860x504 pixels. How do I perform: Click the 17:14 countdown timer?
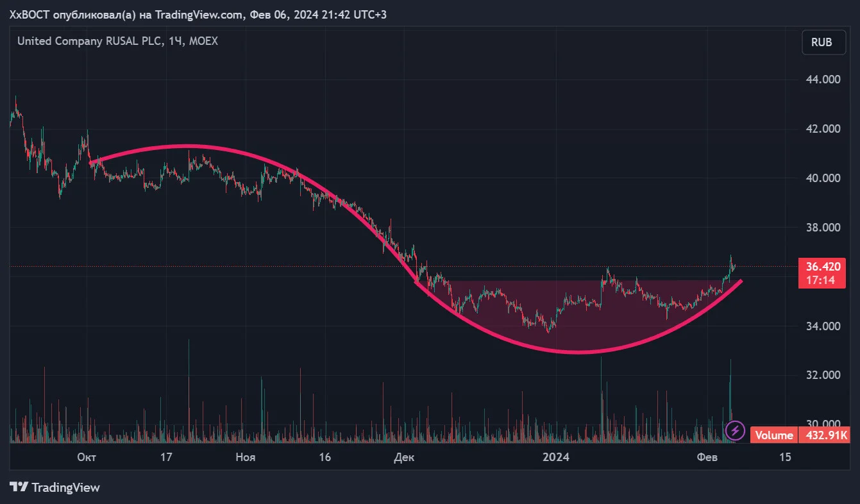click(822, 281)
